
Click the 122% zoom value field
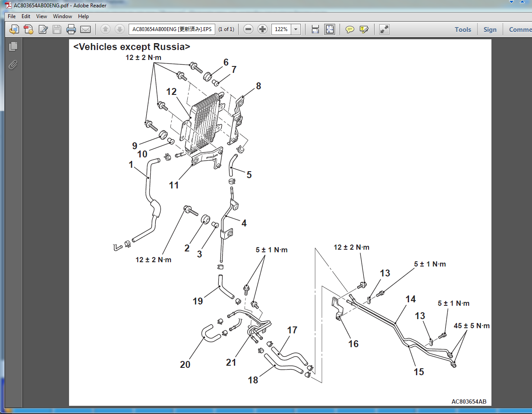pyautogui.click(x=281, y=29)
